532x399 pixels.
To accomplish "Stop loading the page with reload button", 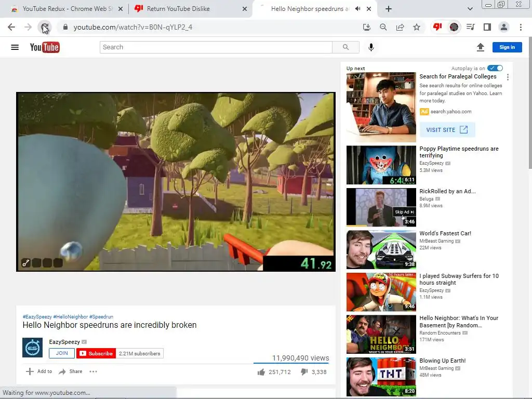I will tap(45, 27).
